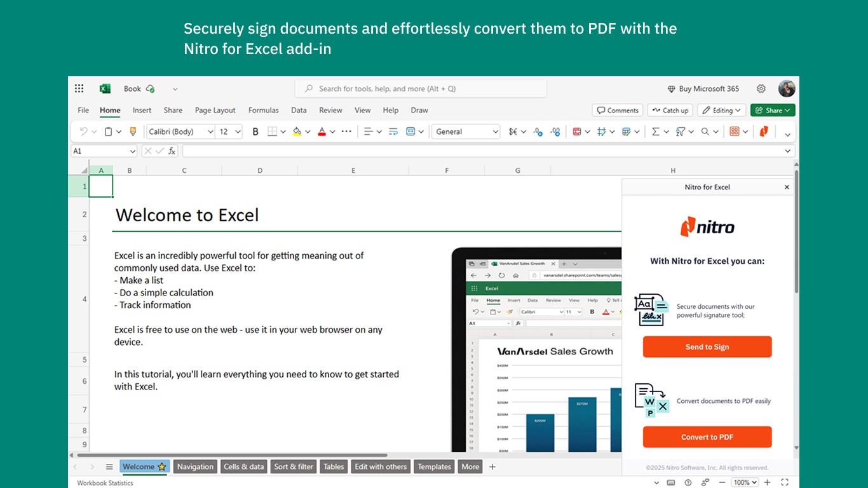Open the Data tab
Screen dimensions: 868x488
(299, 111)
